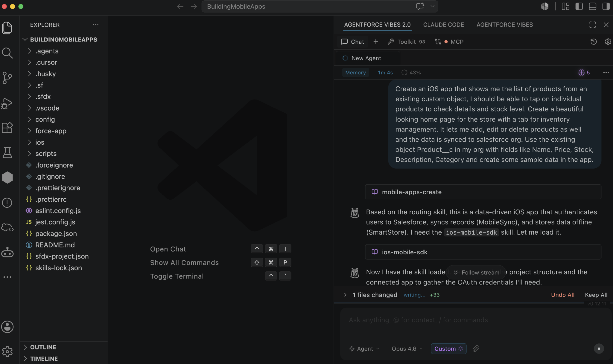Open the Toolkit 93 tab
The width and height of the screenshot is (613, 364).
(x=406, y=42)
